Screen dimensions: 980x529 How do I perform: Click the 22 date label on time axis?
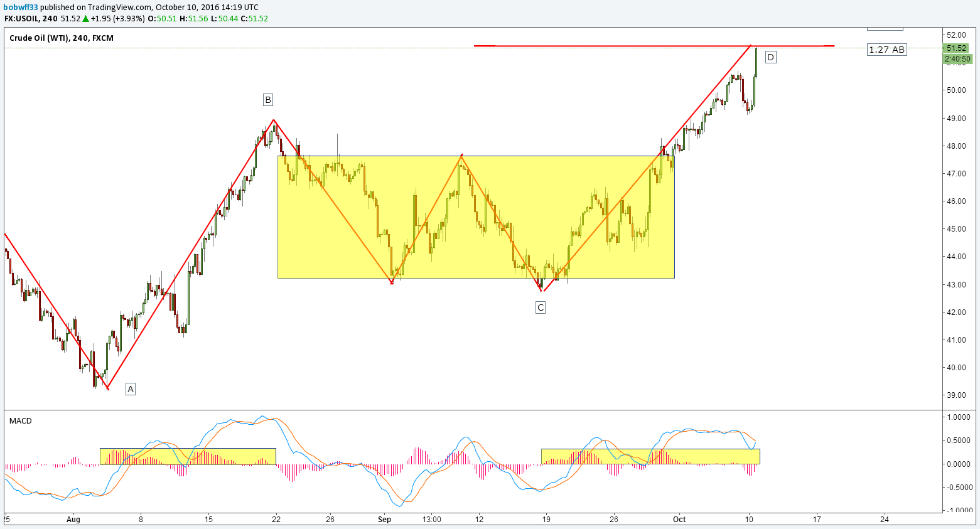276,519
